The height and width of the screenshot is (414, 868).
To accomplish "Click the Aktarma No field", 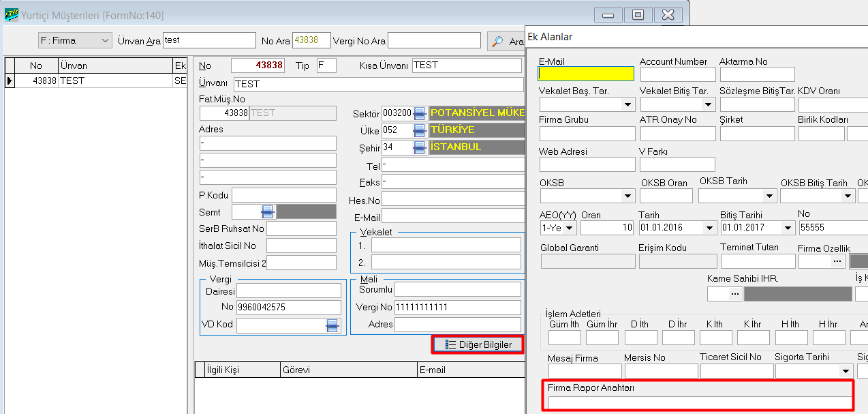I will coord(758,74).
